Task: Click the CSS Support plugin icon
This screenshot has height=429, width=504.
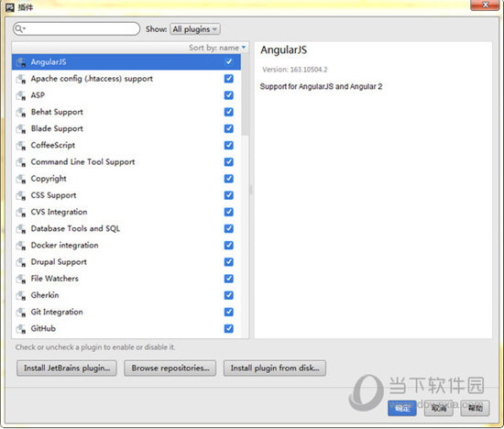Action: coord(21,195)
